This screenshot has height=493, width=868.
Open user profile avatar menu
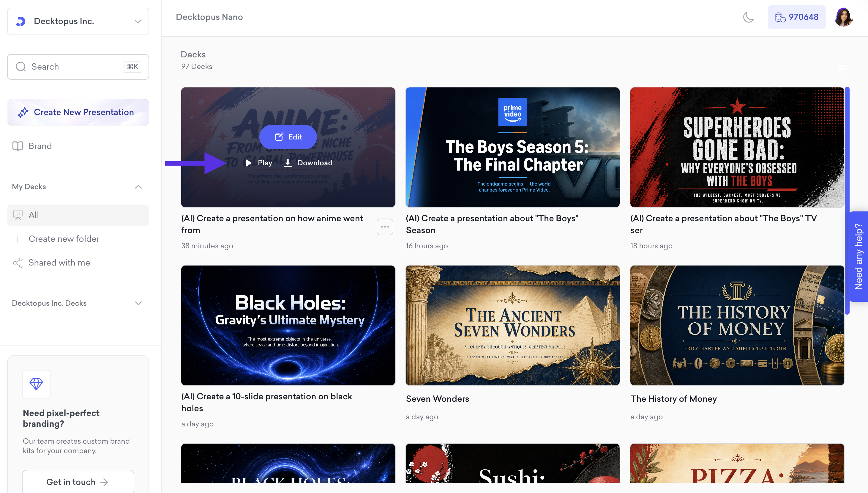(843, 17)
